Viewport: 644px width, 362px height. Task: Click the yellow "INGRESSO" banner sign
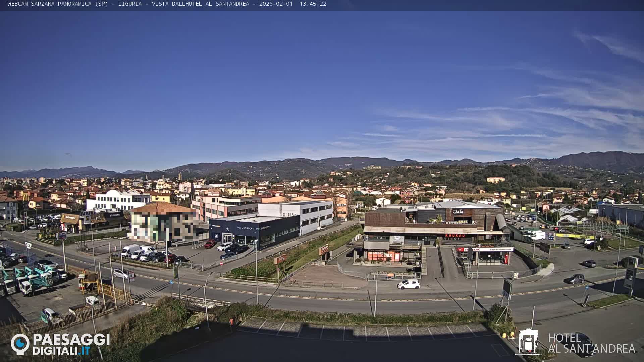[575, 236]
